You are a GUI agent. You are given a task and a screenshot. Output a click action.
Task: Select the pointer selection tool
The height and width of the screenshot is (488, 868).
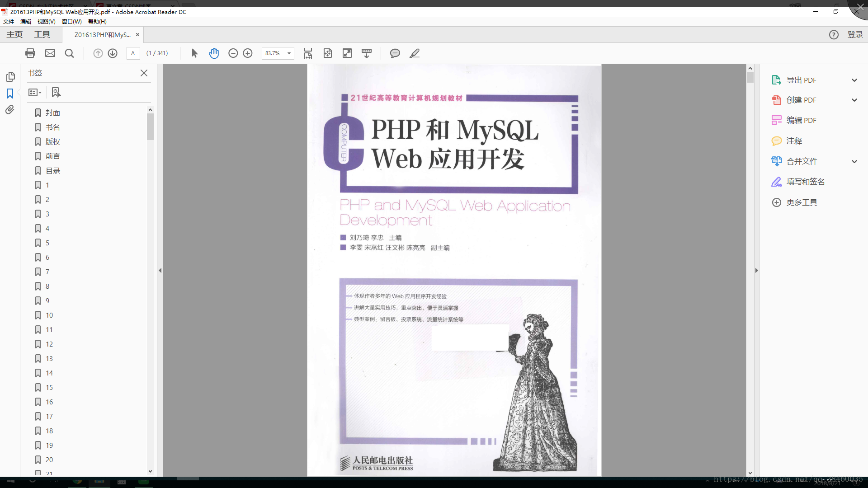click(x=194, y=53)
